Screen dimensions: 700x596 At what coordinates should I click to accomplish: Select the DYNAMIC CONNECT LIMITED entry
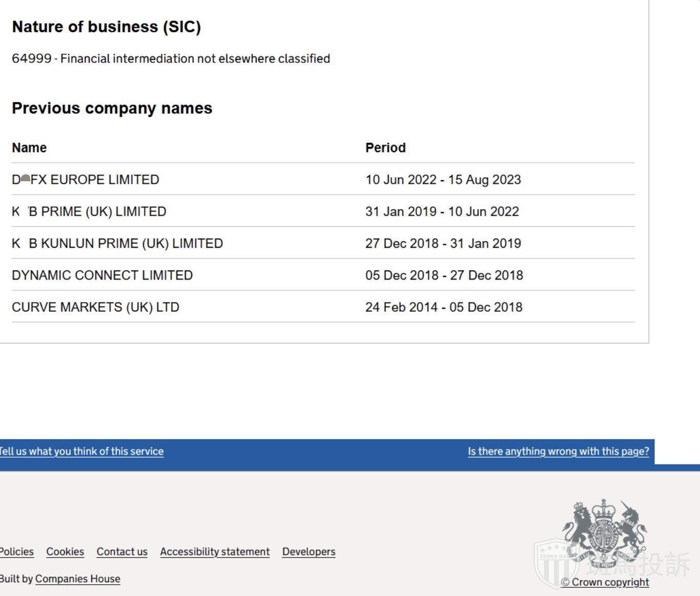pyautogui.click(x=102, y=275)
